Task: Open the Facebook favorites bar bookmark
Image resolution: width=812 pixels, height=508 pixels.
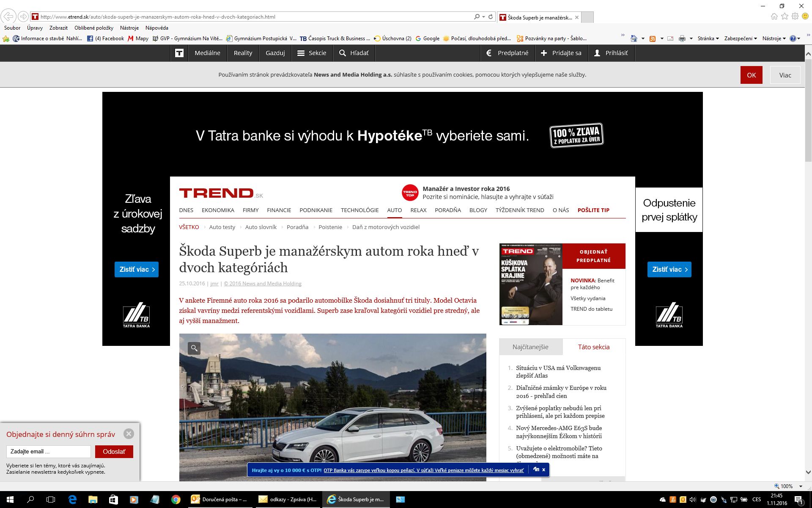Action: 106,39
